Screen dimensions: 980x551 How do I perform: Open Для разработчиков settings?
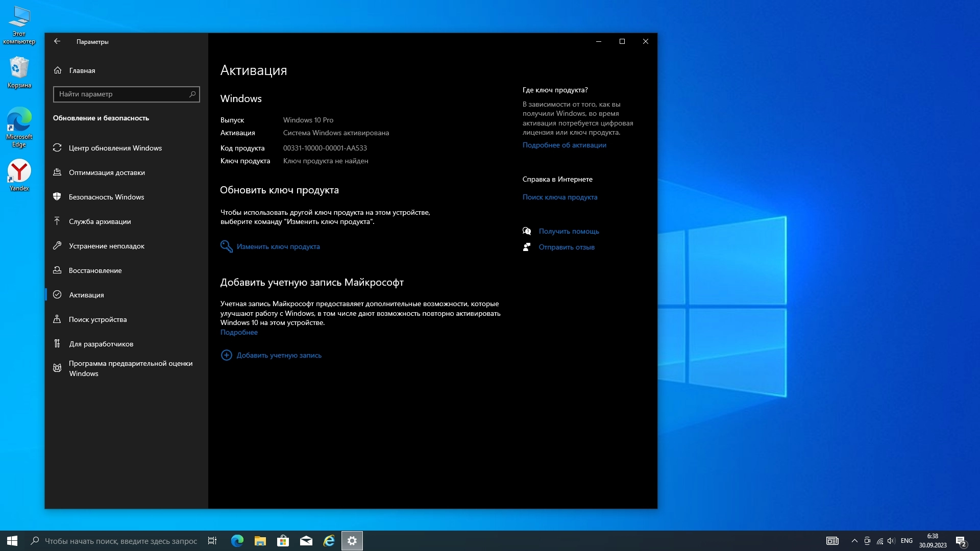pos(101,344)
